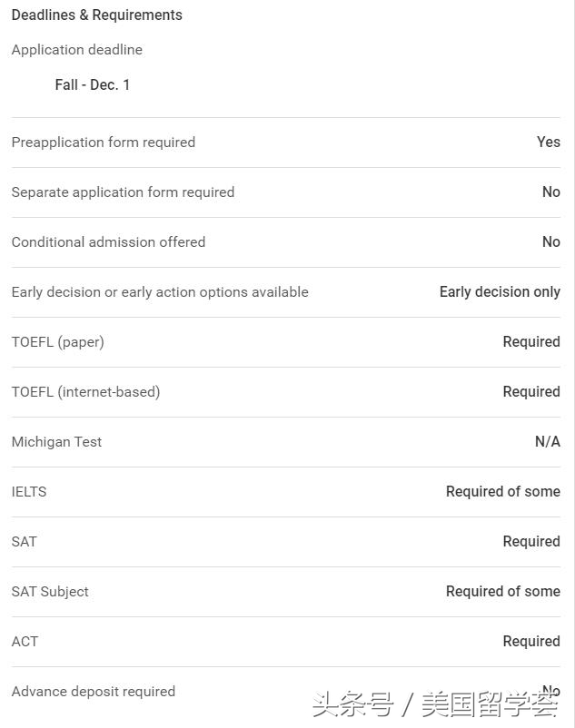Click the Conditional admission offered label
This screenshot has height=728, width=575.
pos(108,242)
